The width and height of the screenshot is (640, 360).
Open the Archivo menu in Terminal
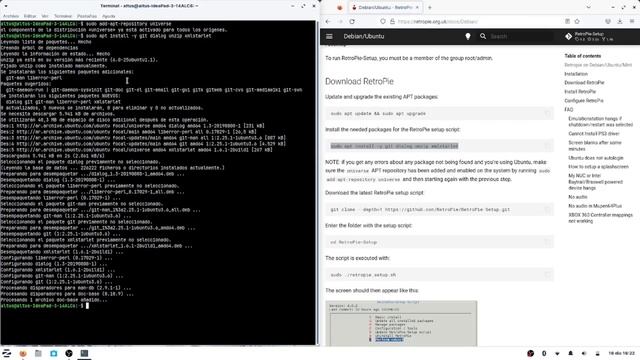pos(11,16)
